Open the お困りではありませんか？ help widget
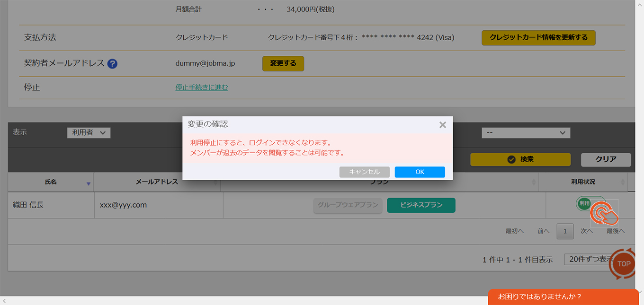The width and height of the screenshot is (644, 305). pyautogui.click(x=563, y=297)
